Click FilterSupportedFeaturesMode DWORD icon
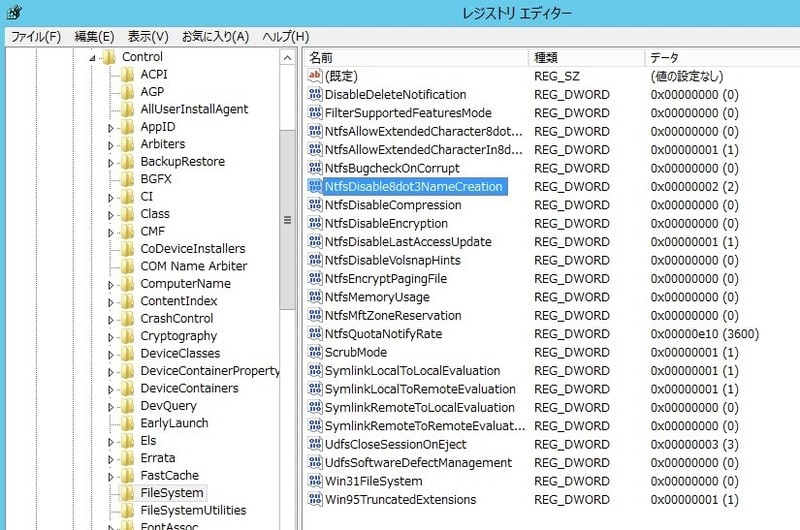Image resolution: width=800 pixels, height=530 pixels. (x=315, y=112)
